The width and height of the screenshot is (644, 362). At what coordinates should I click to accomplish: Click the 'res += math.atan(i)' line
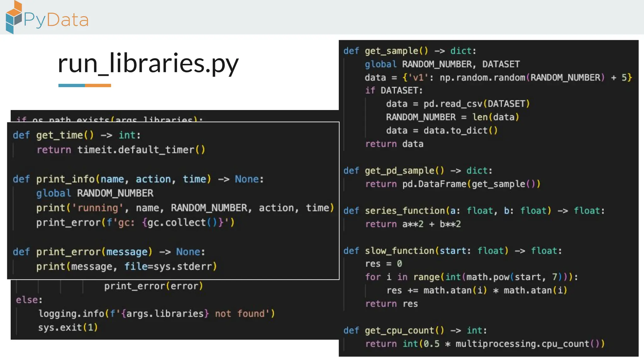pyautogui.click(x=477, y=290)
